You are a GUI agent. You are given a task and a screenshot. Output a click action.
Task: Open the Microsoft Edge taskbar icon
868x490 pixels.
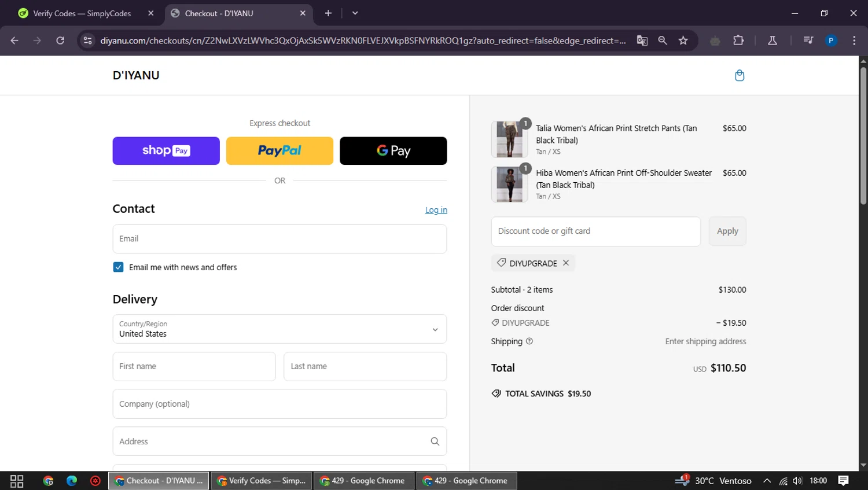pos(72,481)
